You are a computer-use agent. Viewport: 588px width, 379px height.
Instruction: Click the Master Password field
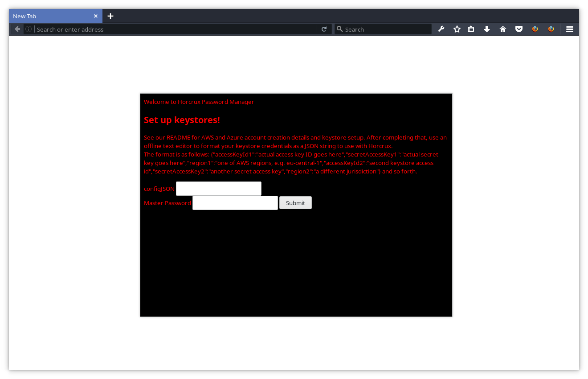[x=235, y=203]
